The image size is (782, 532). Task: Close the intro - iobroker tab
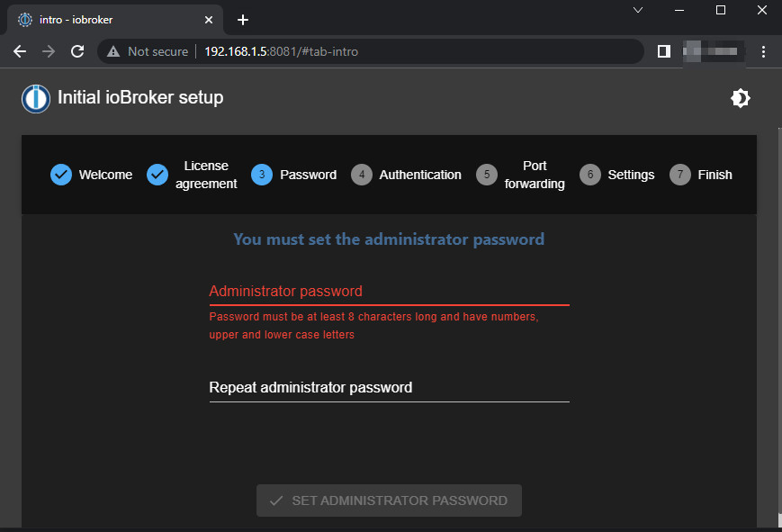tap(209, 20)
